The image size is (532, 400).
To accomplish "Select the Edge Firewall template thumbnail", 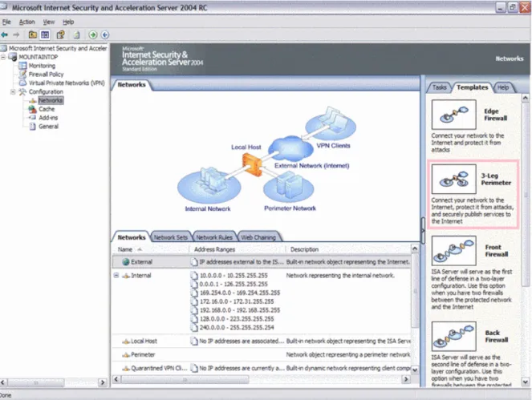I will coord(453,115).
